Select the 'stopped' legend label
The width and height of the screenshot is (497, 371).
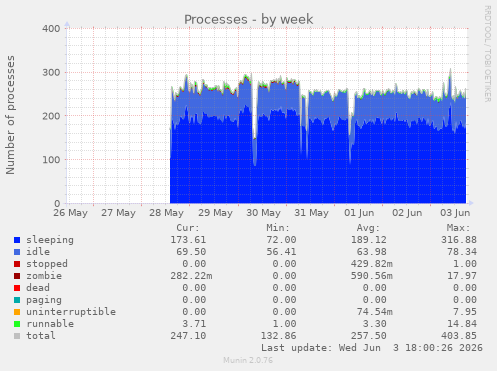click(47, 264)
